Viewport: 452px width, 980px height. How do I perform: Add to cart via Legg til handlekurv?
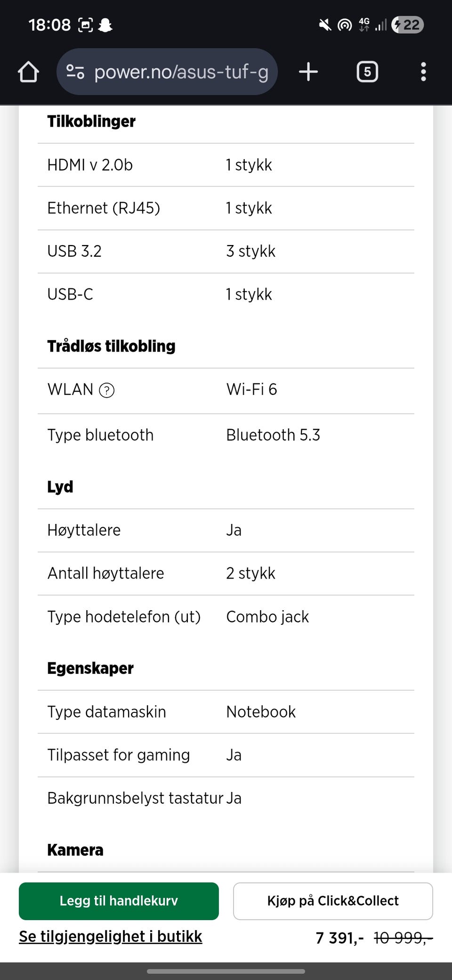[x=119, y=901]
